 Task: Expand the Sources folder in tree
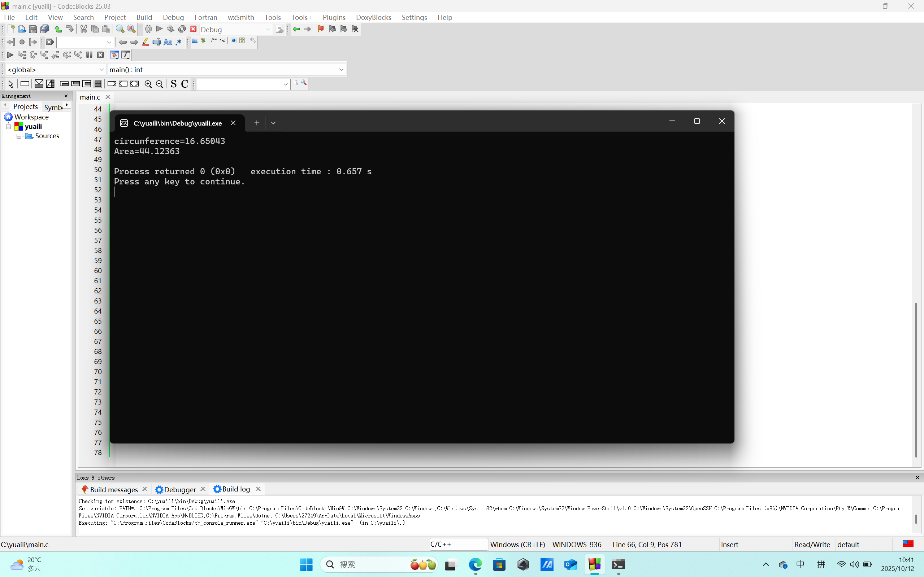(x=19, y=136)
